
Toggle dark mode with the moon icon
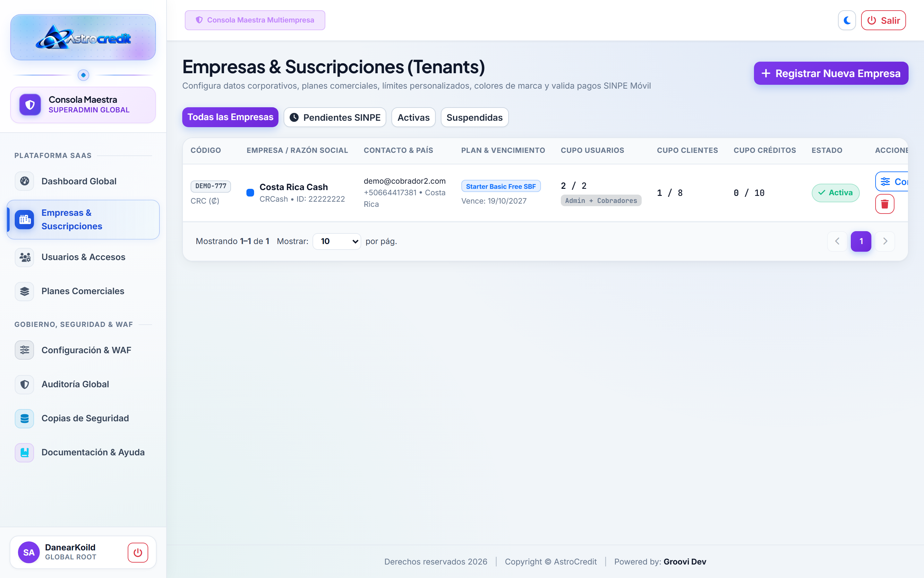(846, 20)
